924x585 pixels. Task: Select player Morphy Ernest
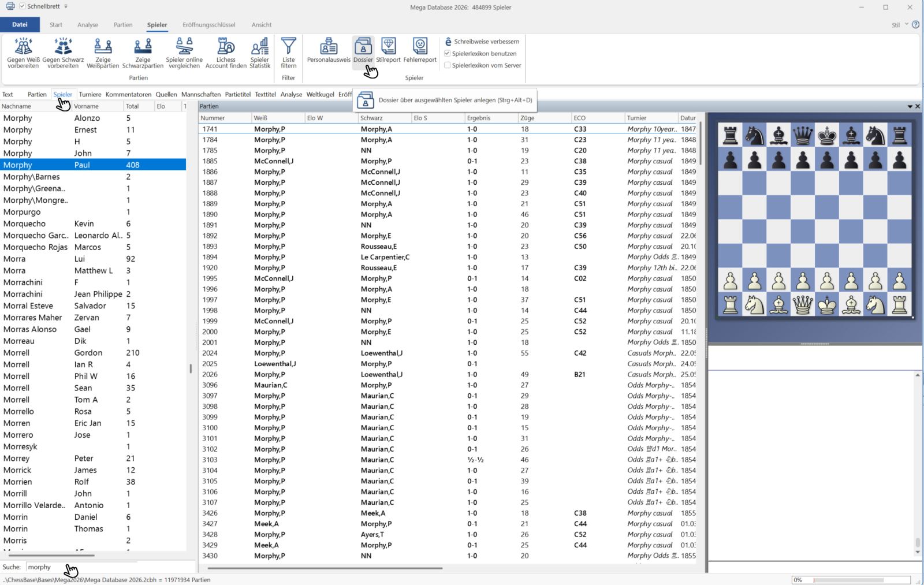(93, 129)
